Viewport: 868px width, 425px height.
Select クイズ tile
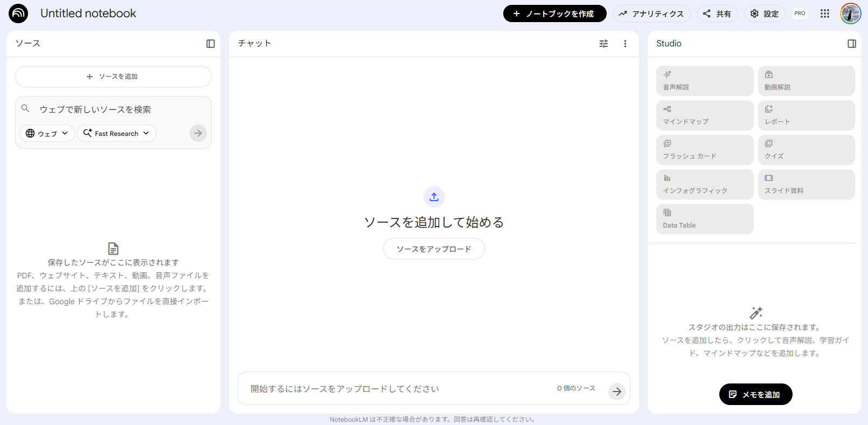point(807,150)
